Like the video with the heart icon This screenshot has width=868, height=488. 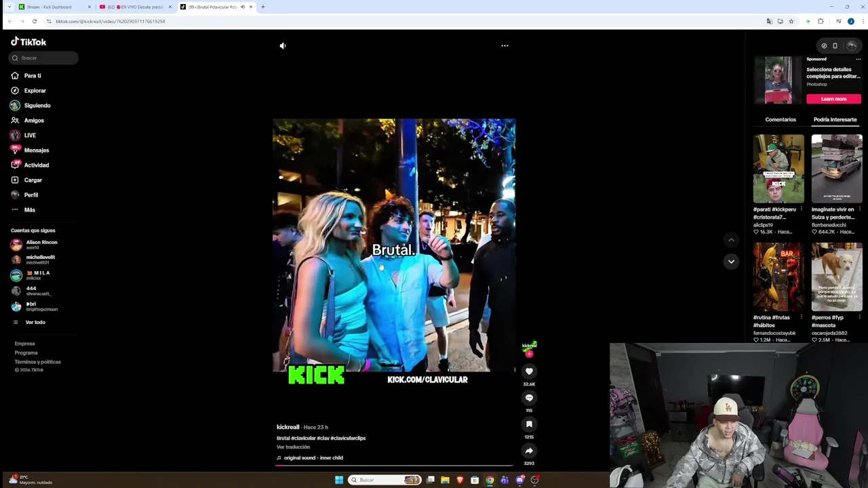[529, 371]
